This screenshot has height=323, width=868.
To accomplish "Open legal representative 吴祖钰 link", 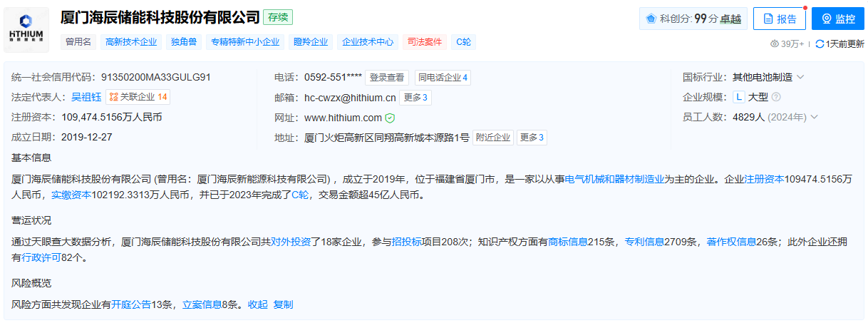I will 87,97.
